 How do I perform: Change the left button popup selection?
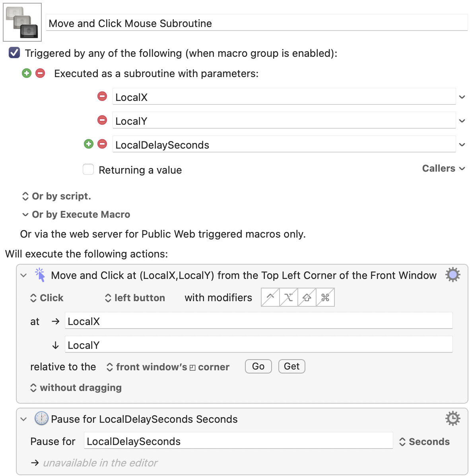[135, 298]
